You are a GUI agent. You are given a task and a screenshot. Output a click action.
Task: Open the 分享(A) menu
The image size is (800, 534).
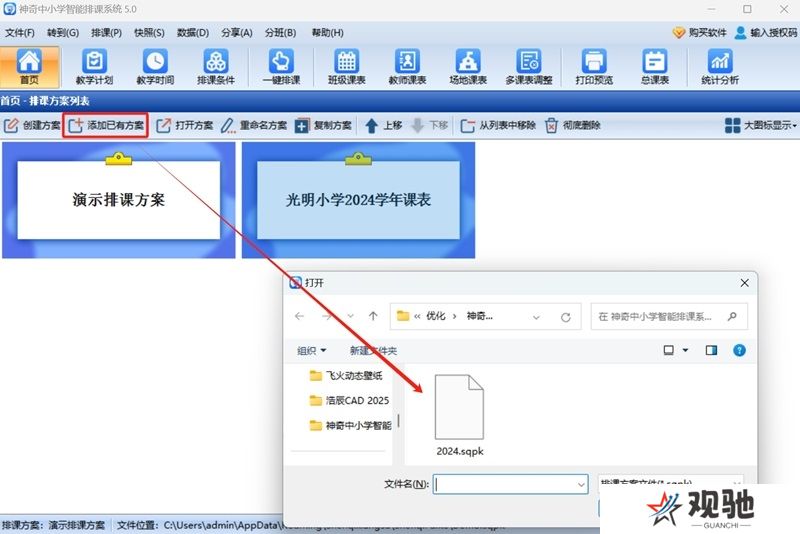(237, 33)
